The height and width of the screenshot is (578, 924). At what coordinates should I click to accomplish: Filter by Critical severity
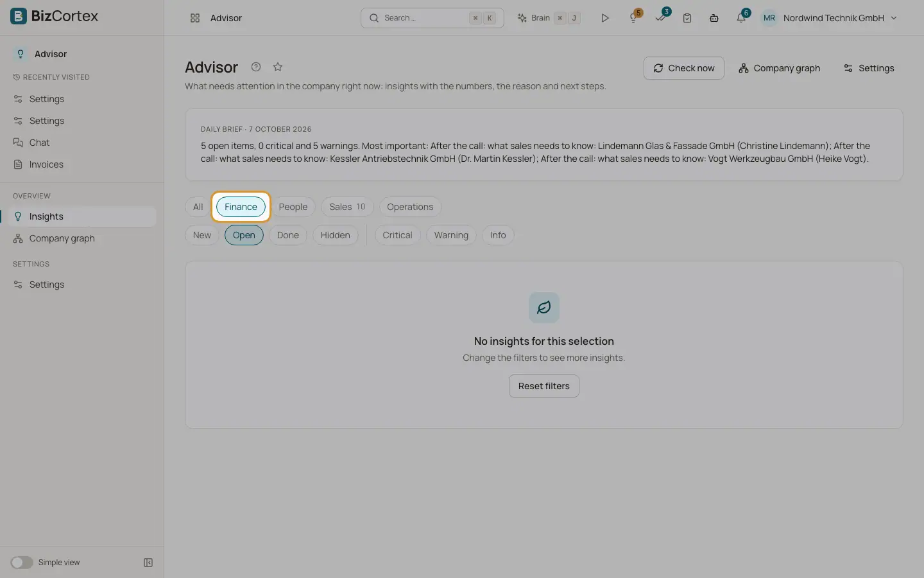(397, 235)
